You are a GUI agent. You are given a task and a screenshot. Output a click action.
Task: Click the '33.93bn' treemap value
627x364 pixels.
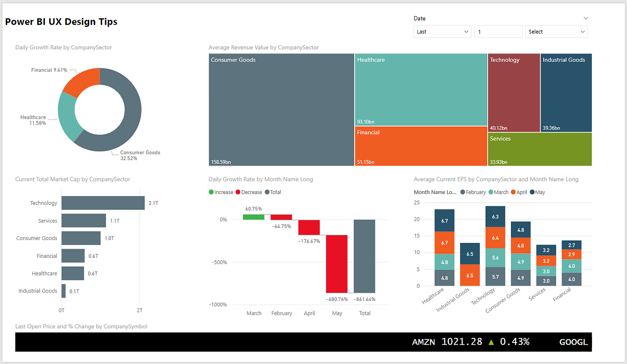(498, 162)
